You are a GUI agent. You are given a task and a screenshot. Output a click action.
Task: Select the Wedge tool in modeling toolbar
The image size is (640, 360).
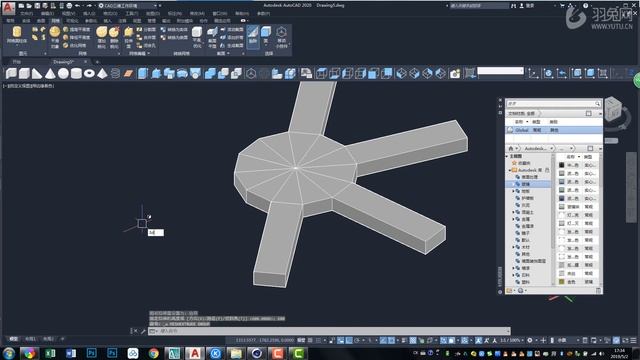click(x=37, y=73)
